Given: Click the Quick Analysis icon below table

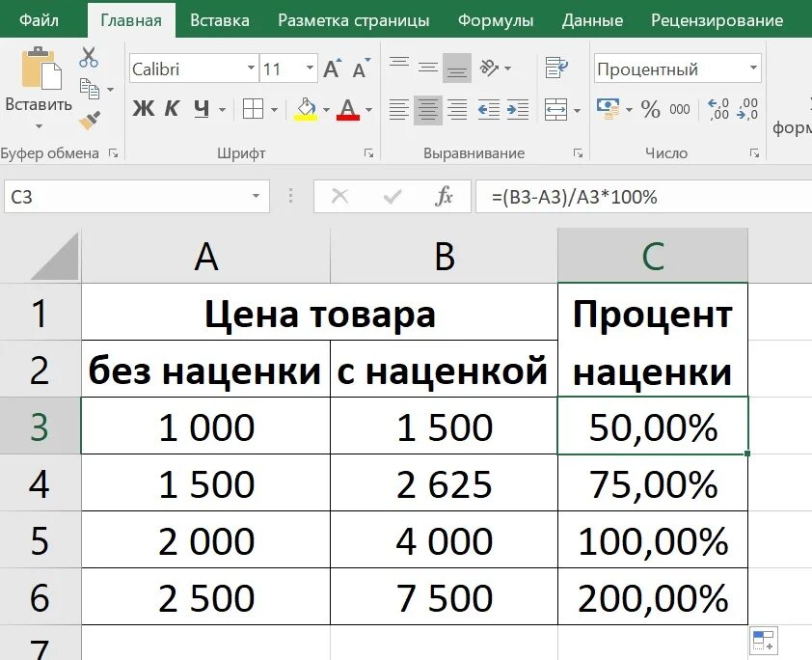Looking at the screenshot, I should point(764,641).
